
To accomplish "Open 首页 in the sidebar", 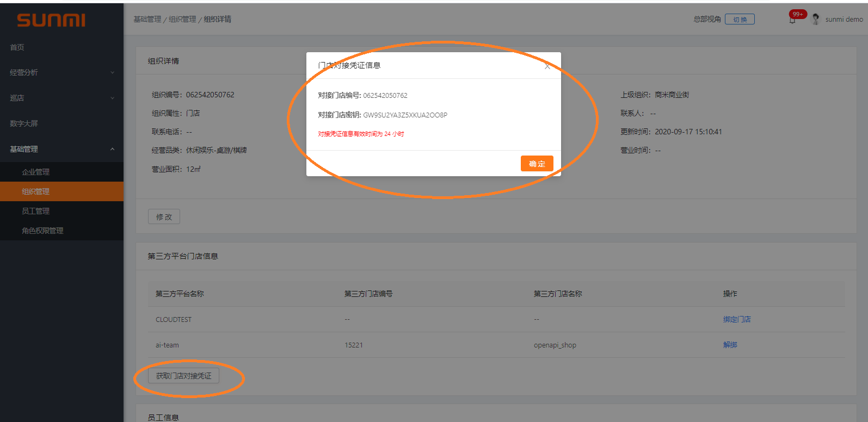I will click(17, 47).
